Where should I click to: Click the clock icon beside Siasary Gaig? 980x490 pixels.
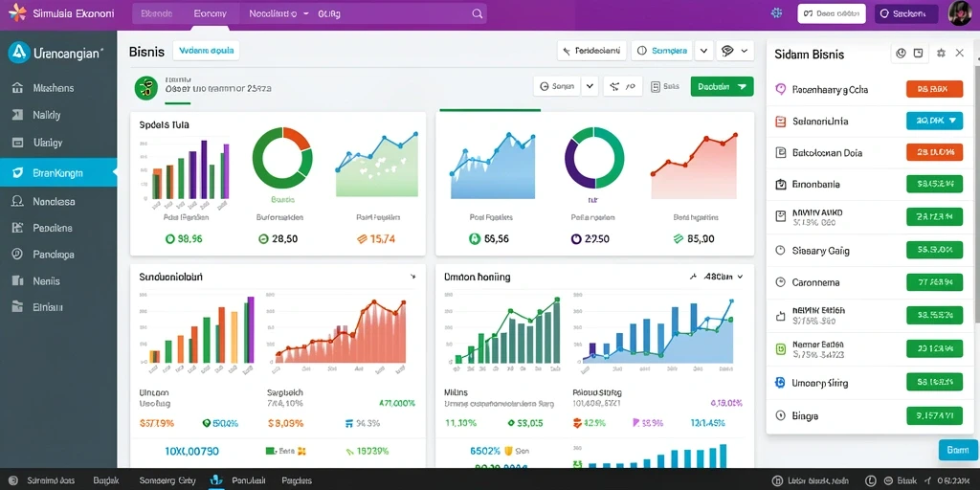(x=780, y=250)
